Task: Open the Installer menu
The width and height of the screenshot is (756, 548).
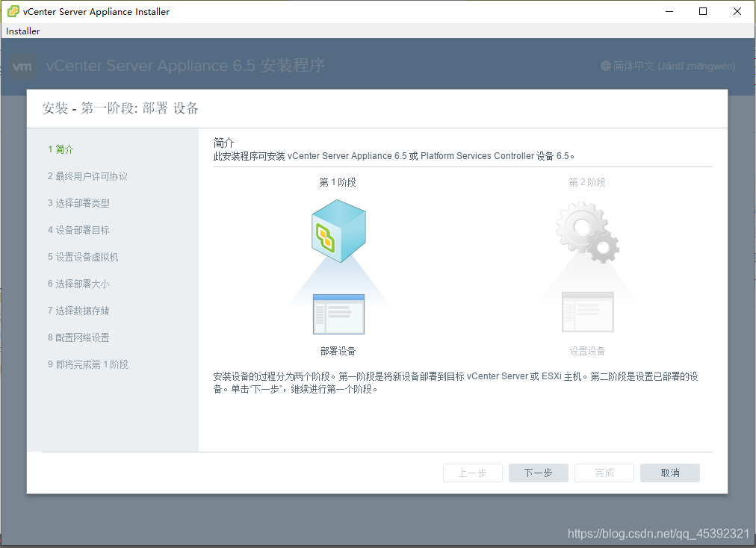Action: click(22, 31)
